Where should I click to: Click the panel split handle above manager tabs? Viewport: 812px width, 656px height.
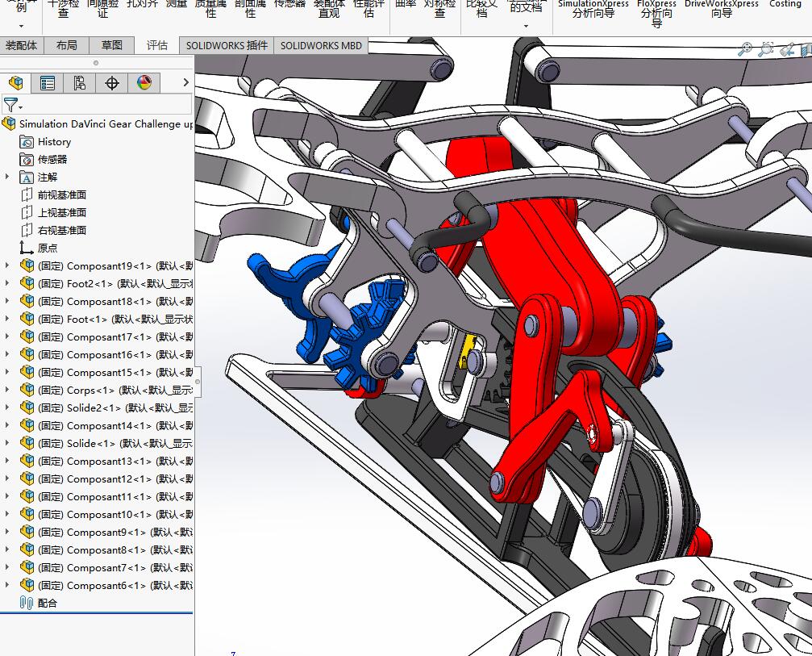click(96, 63)
